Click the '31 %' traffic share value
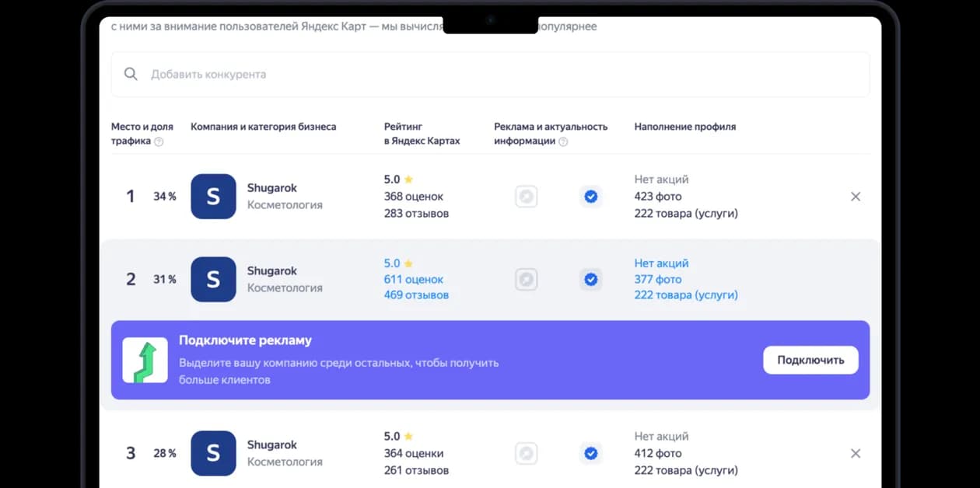The width and height of the screenshot is (980, 488). [165, 279]
